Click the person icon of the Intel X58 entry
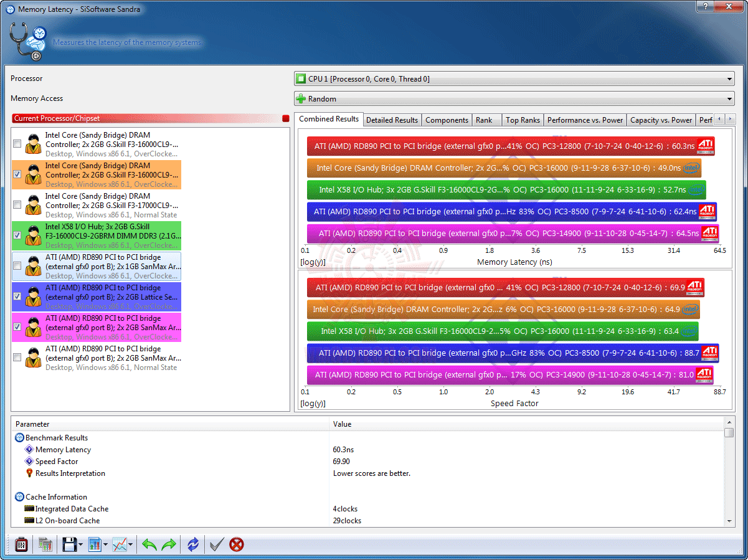Screen dimensions: 748x560 [x=33, y=236]
